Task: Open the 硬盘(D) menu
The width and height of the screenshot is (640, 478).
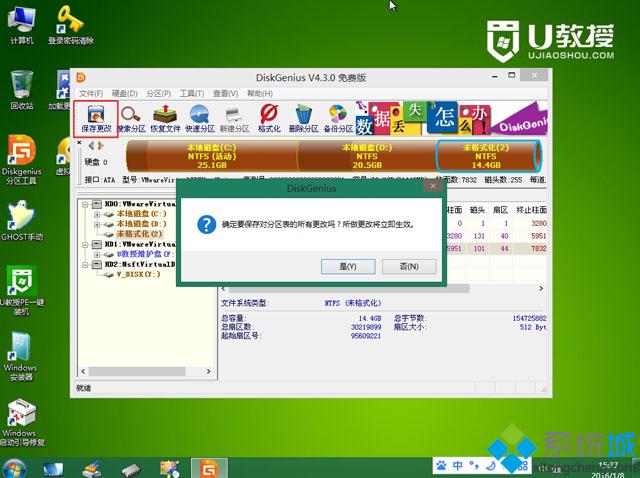Action: pyautogui.click(x=124, y=93)
